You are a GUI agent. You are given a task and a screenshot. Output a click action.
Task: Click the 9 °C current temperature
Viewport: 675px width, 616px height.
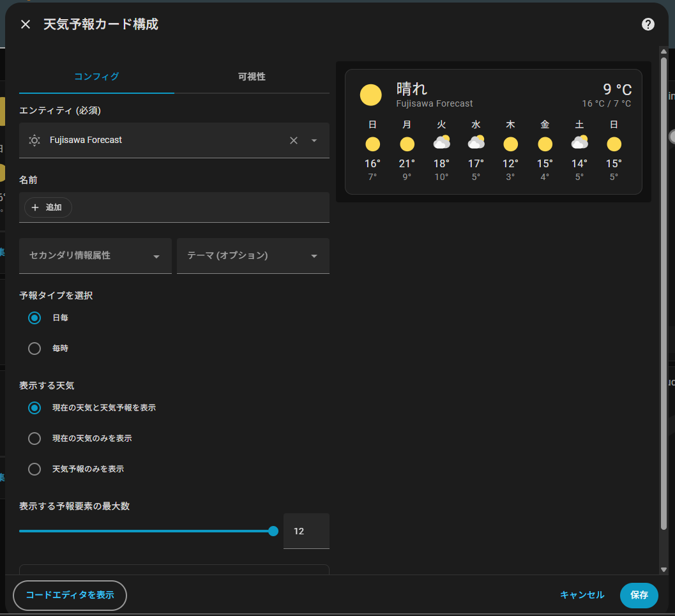(618, 89)
